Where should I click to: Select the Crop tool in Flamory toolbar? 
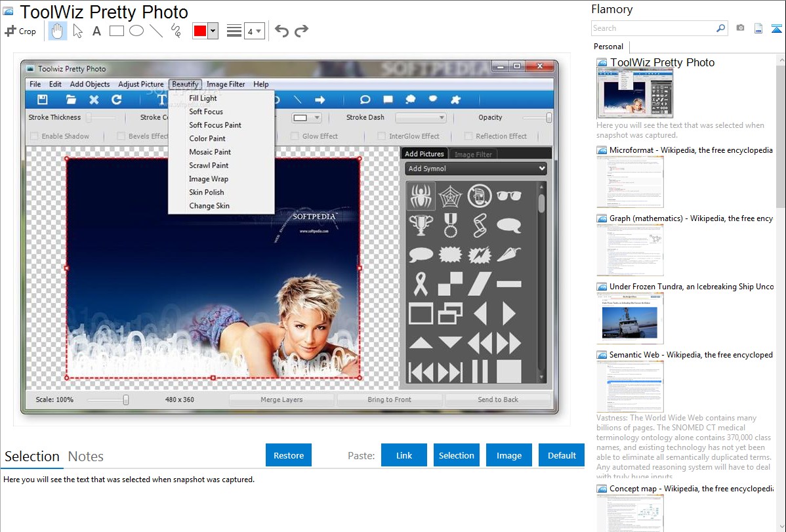tap(20, 31)
